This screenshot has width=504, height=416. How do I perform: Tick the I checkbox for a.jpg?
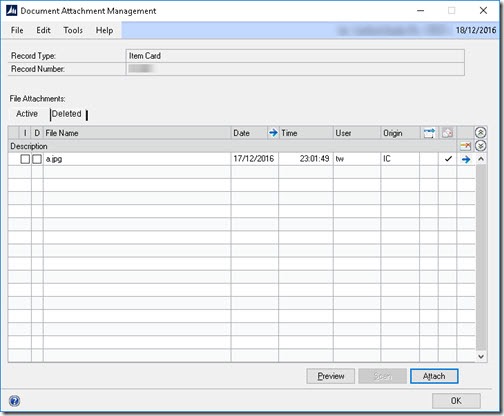coord(25,159)
